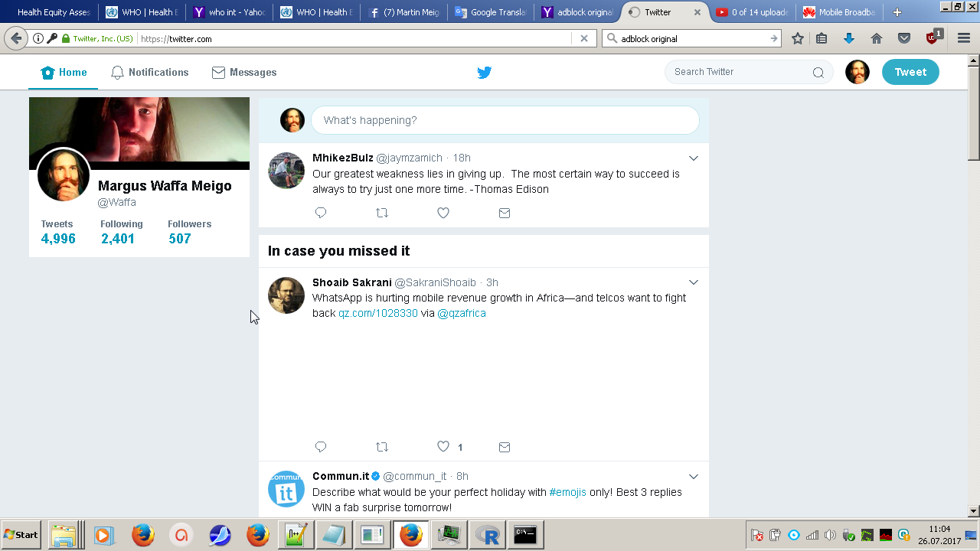Switch to the Mobile Broadband tab
Screen dimensions: 980x551
point(840,12)
